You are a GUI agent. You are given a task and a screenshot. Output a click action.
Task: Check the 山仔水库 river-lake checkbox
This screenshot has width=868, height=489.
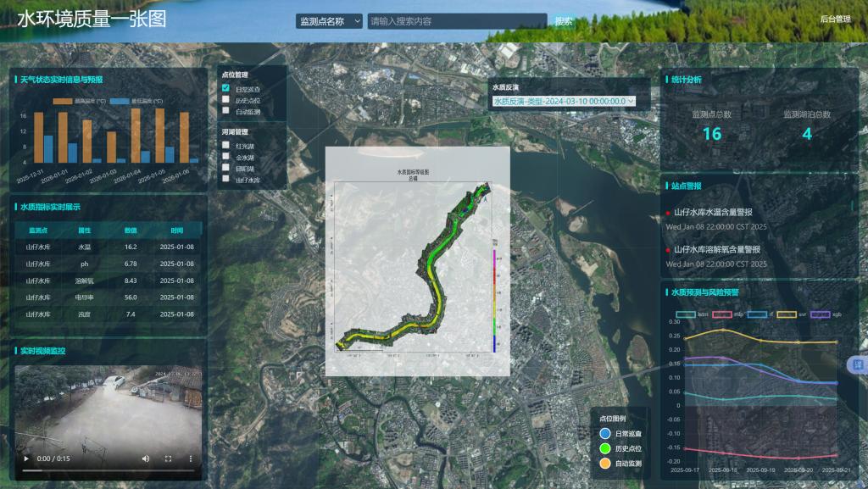(x=225, y=180)
